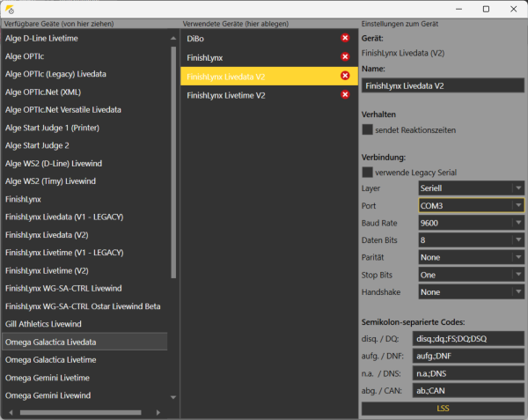Open the Stop Bits dropdown showing One

click(471, 275)
